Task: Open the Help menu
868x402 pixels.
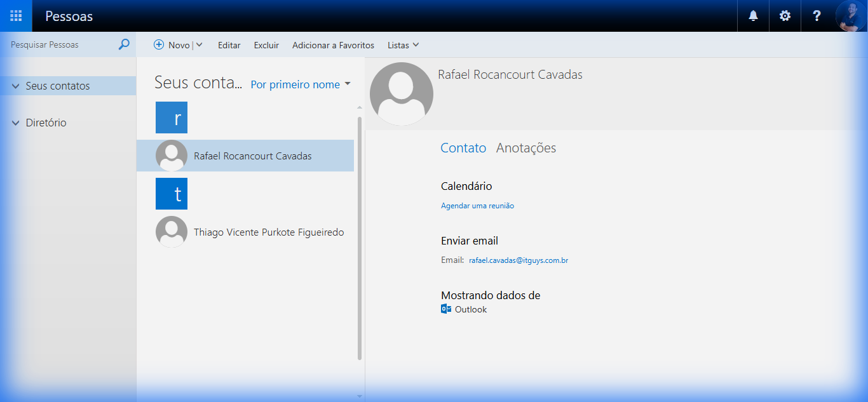Action: point(817,16)
